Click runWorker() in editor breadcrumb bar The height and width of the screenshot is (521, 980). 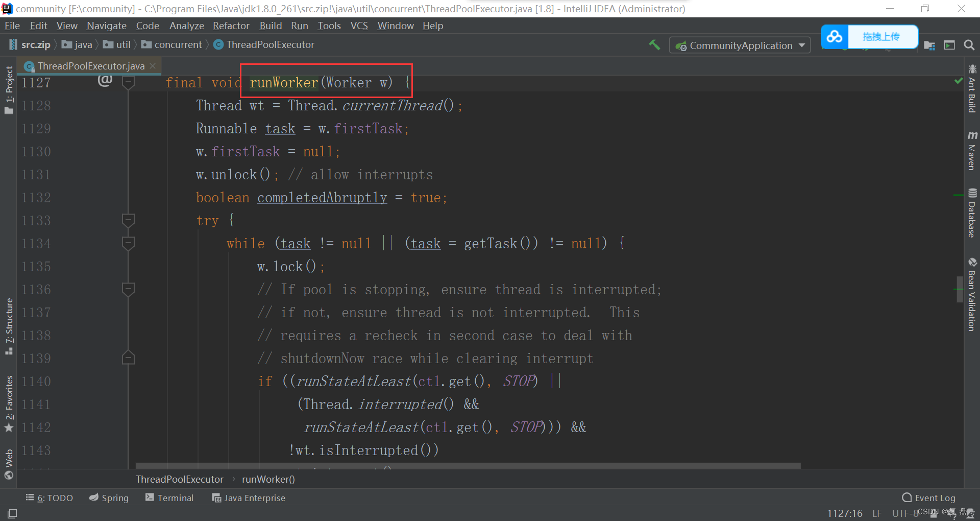pos(268,479)
